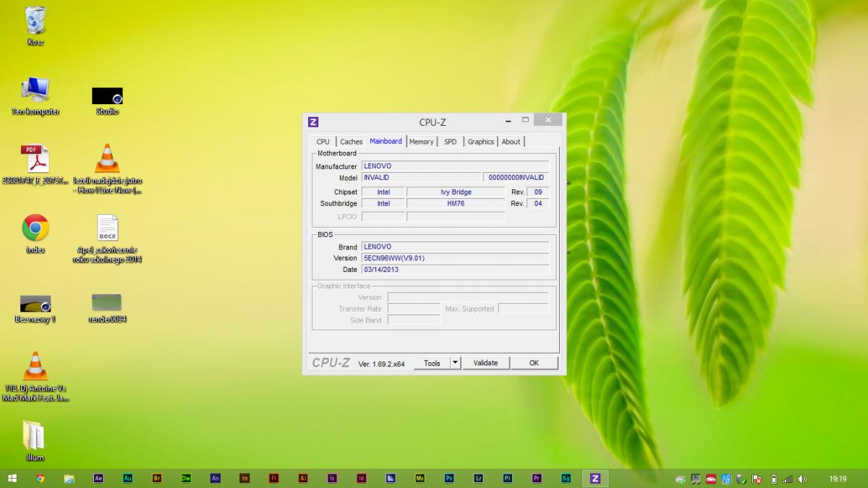
Task: Click the Ivy Bridge chipset value
Action: 456,192
